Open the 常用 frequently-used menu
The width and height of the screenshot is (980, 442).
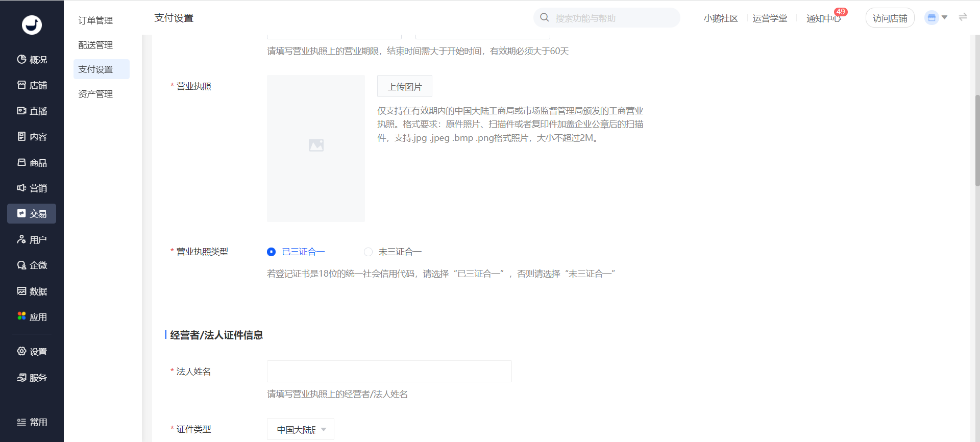click(x=32, y=422)
